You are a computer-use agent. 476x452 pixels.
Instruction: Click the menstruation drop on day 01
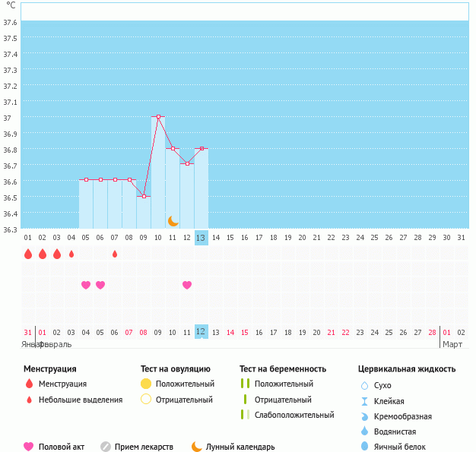(28, 254)
